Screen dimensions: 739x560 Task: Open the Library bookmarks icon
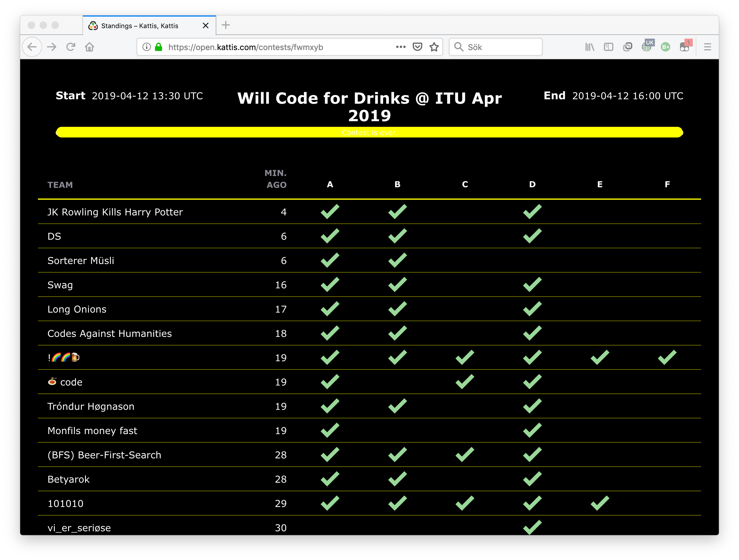pyautogui.click(x=590, y=47)
